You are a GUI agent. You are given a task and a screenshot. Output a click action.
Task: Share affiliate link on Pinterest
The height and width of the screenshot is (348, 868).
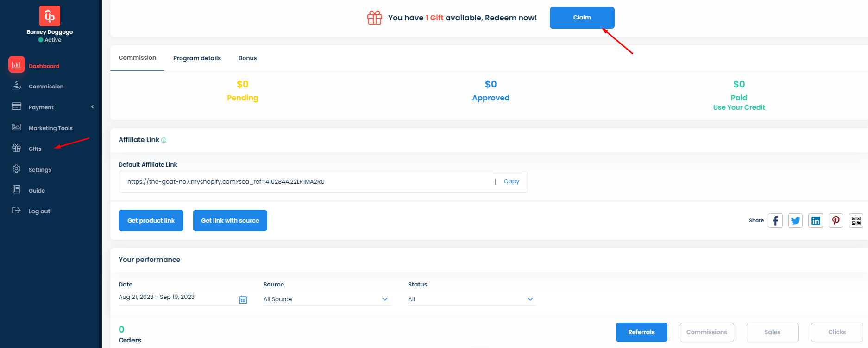click(x=836, y=221)
